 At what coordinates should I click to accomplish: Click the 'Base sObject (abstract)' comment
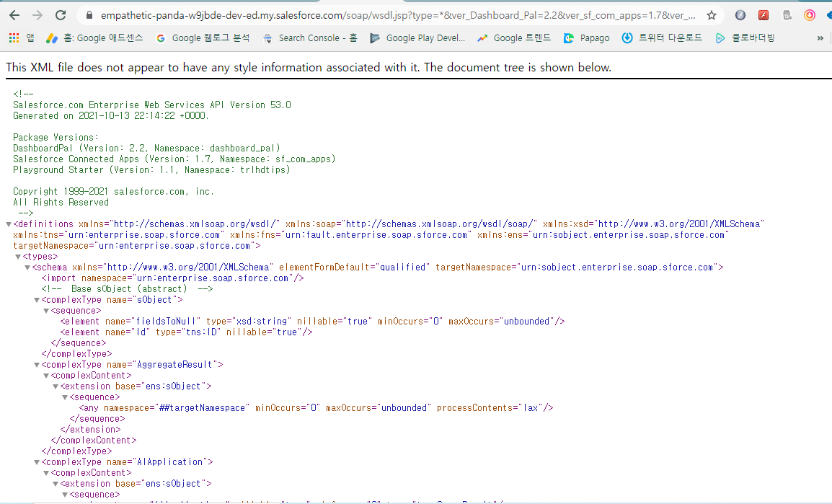click(128, 289)
